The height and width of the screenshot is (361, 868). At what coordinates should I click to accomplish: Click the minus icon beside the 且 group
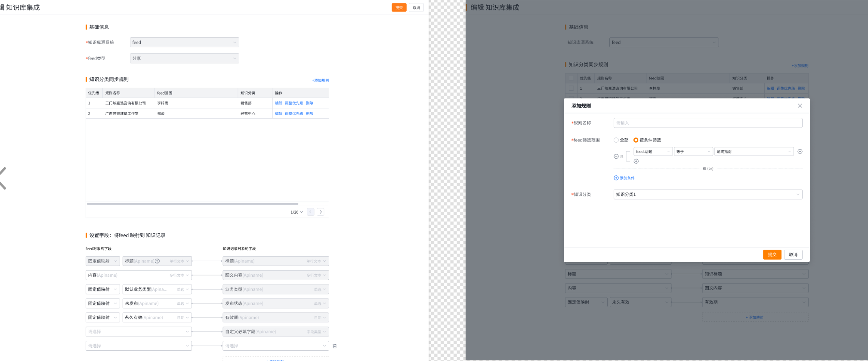(x=616, y=156)
